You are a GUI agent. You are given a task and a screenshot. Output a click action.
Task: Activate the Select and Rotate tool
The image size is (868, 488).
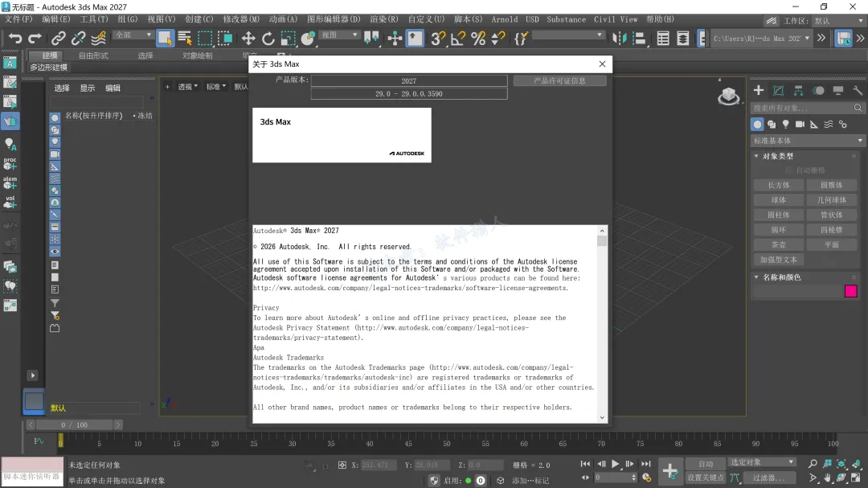[x=268, y=39]
